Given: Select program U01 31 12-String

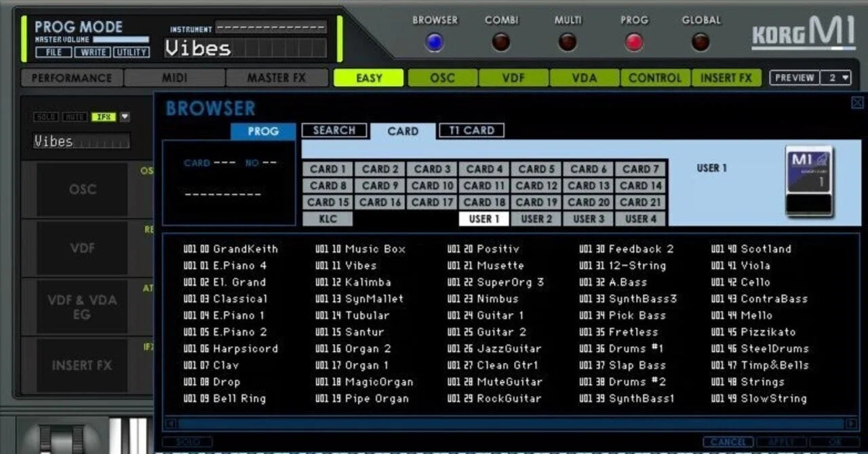Looking at the screenshot, I should (x=623, y=266).
